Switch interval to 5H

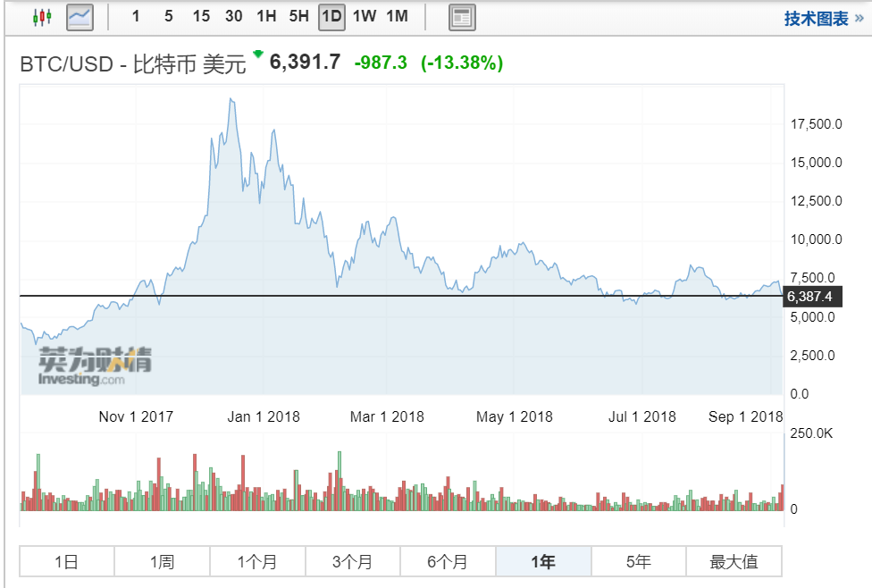299,16
